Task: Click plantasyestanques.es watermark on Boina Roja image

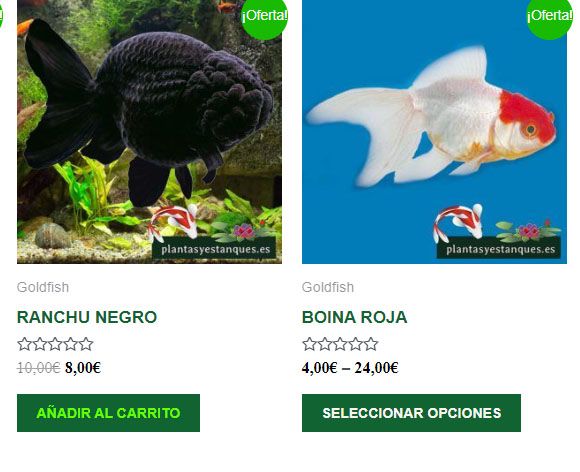Action: tap(500, 250)
